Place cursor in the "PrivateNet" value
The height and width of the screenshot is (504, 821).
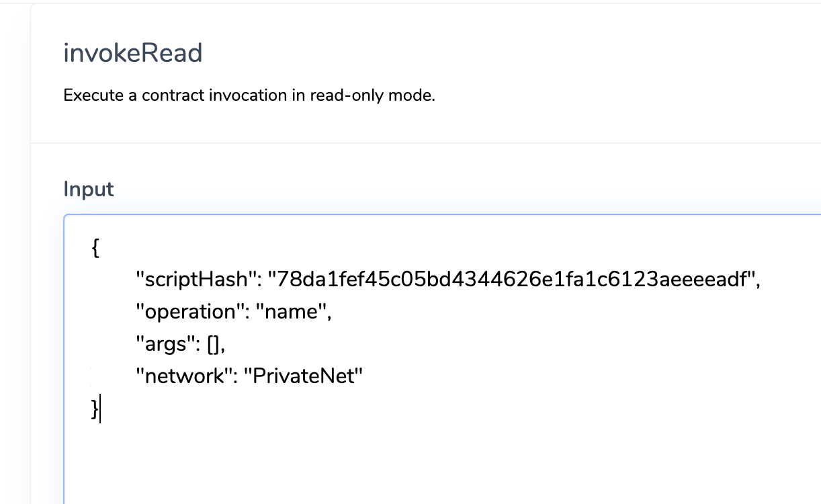click(303, 376)
